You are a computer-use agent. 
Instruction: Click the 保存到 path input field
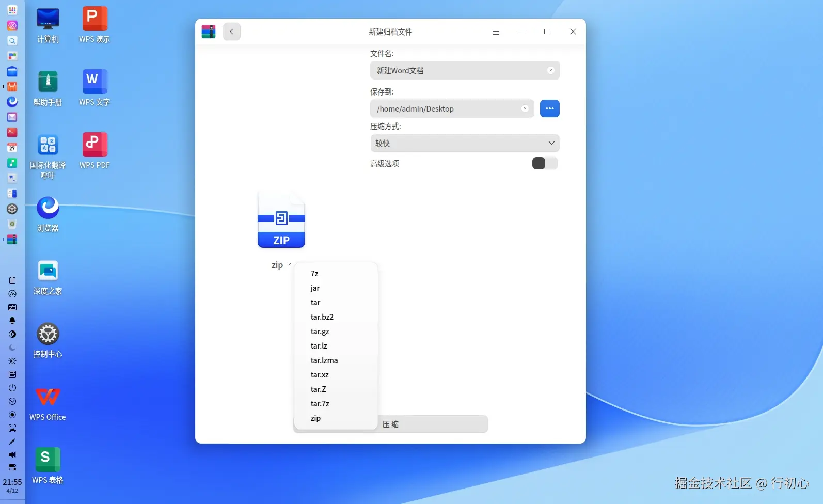coord(452,108)
